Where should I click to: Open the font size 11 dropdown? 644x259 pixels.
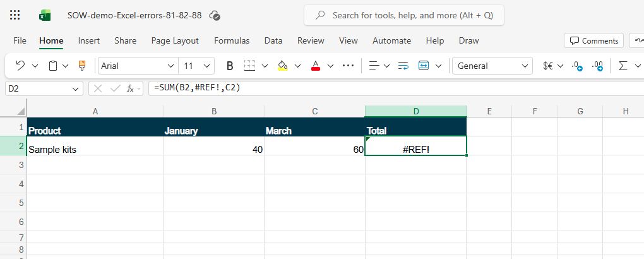(x=206, y=66)
